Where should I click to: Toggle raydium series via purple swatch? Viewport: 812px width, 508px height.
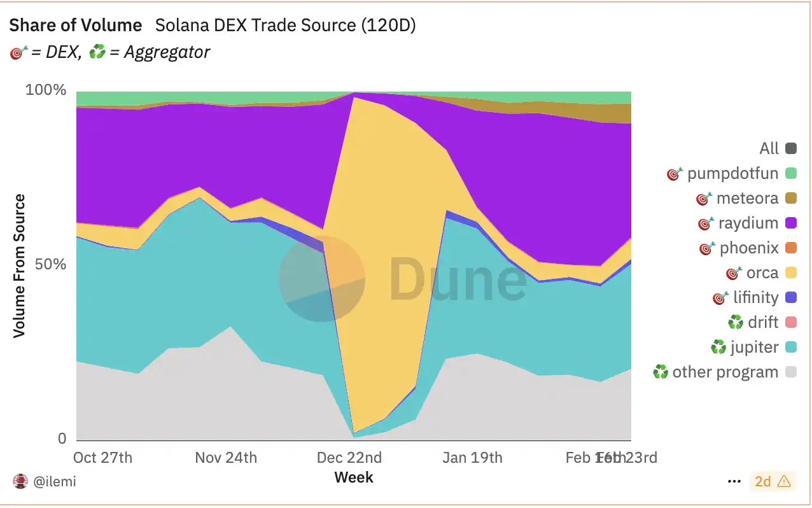(791, 223)
